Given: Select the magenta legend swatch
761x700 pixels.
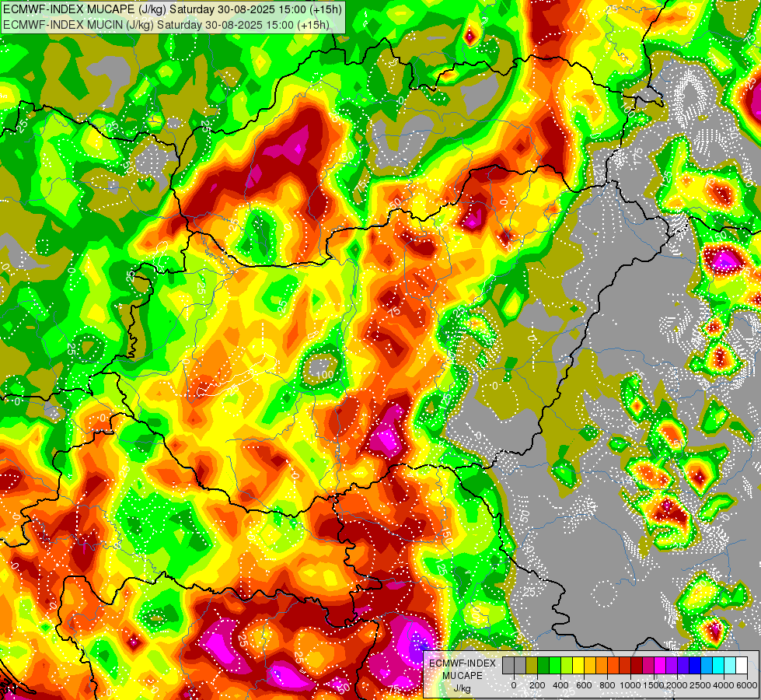Looking at the screenshot, I should [x=660, y=665].
